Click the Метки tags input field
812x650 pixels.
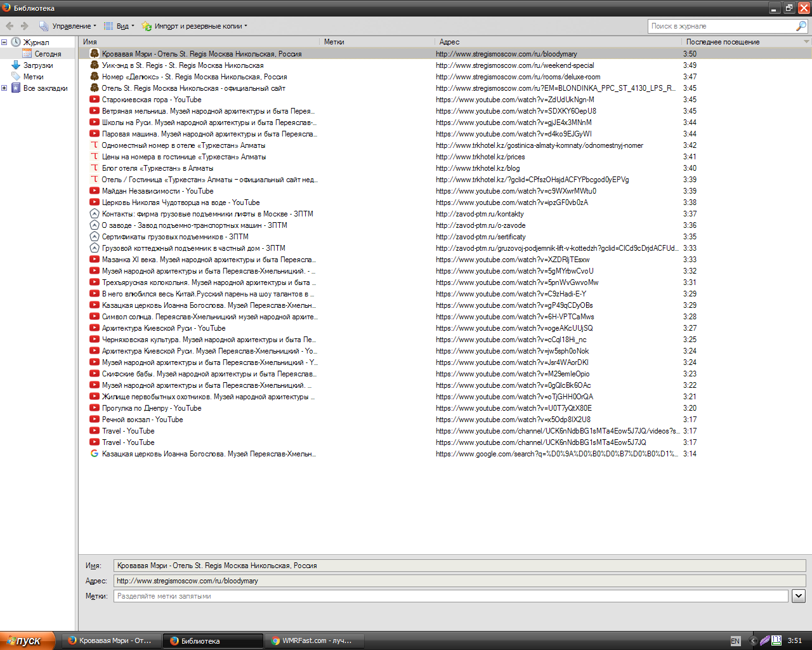click(451, 595)
